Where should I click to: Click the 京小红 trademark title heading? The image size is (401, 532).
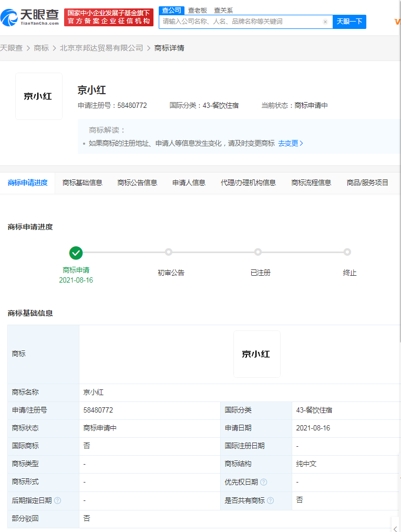[x=91, y=91]
